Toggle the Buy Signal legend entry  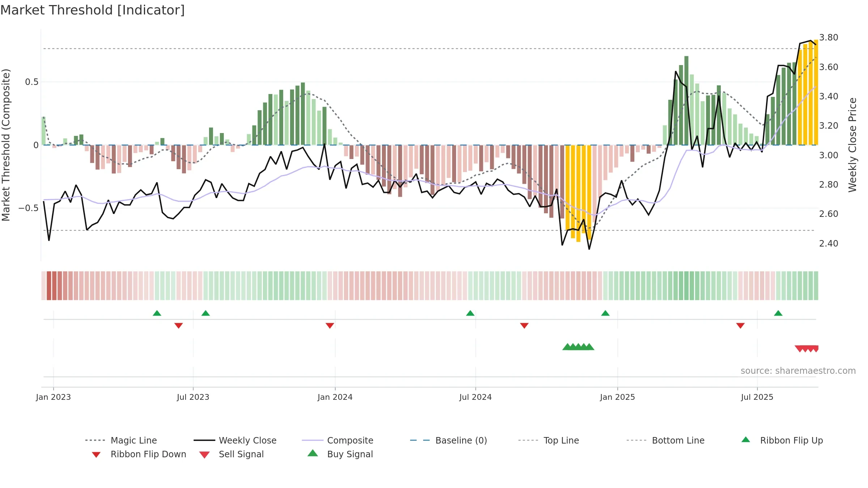340,454
